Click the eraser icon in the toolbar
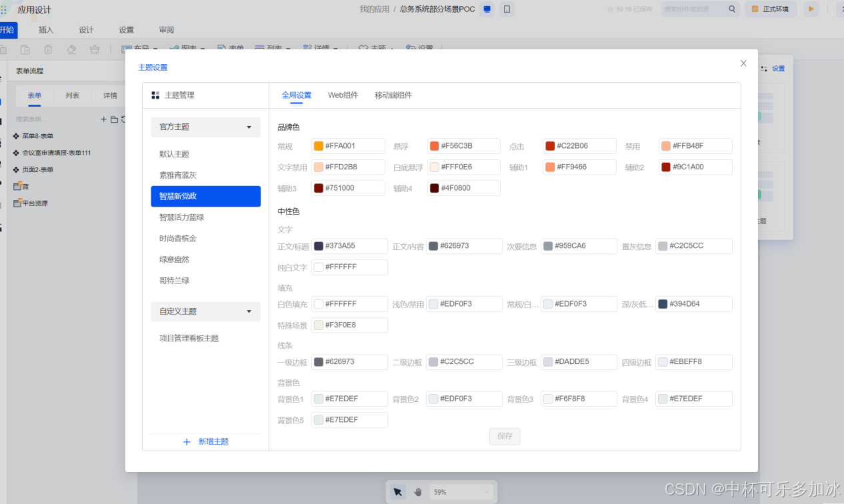Image resolution: width=844 pixels, height=504 pixels. [x=72, y=49]
